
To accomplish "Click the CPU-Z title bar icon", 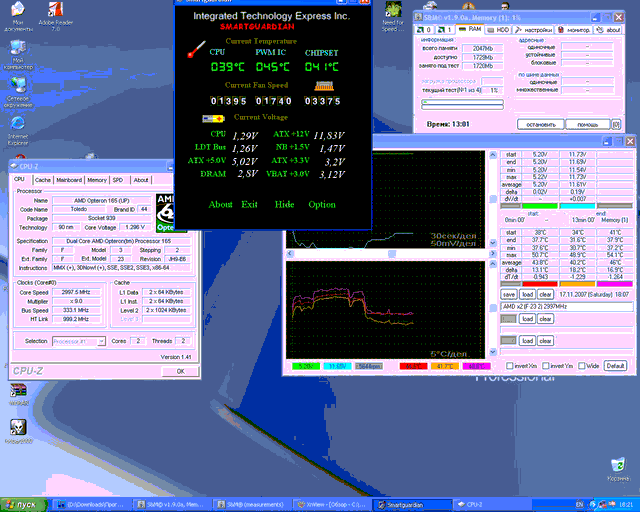I will [14, 166].
